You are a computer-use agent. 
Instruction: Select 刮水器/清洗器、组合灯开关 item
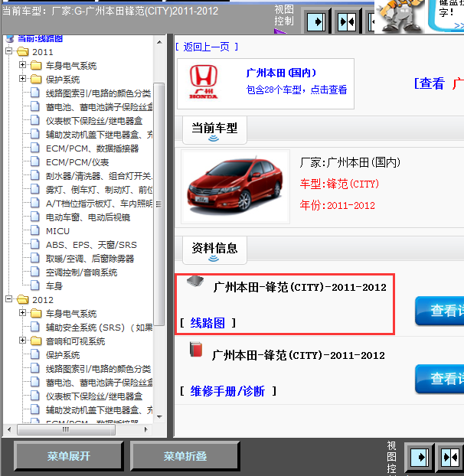tap(100, 176)
